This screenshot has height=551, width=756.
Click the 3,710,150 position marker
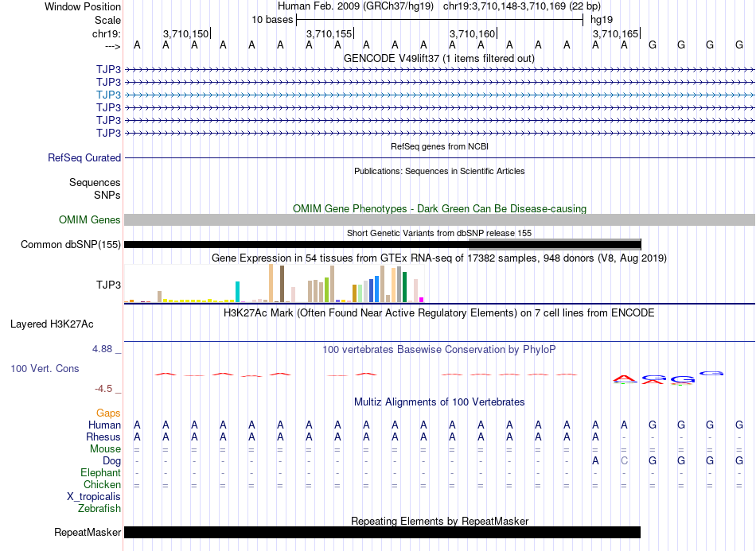tap(186, 33)
